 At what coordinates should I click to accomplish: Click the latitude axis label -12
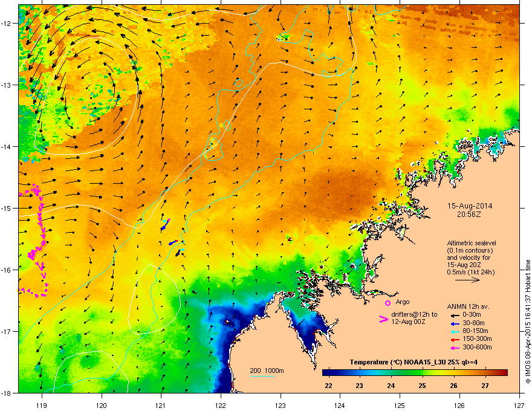tap(7, 24)
